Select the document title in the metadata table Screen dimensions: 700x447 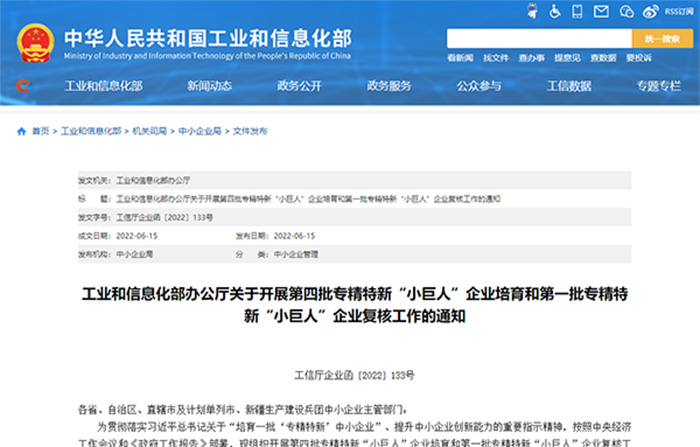coord(308,199)
